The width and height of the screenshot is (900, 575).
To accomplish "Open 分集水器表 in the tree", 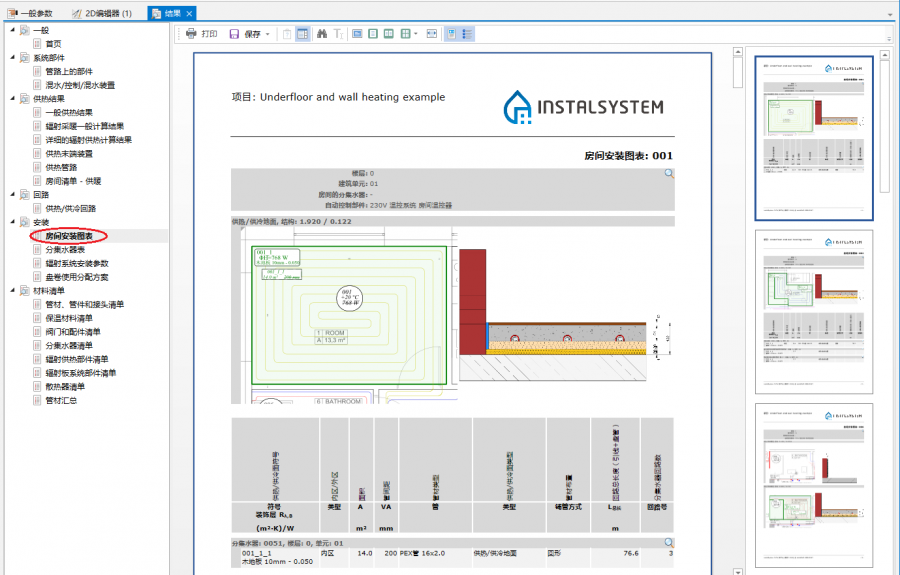I will (x=65, y=249).
